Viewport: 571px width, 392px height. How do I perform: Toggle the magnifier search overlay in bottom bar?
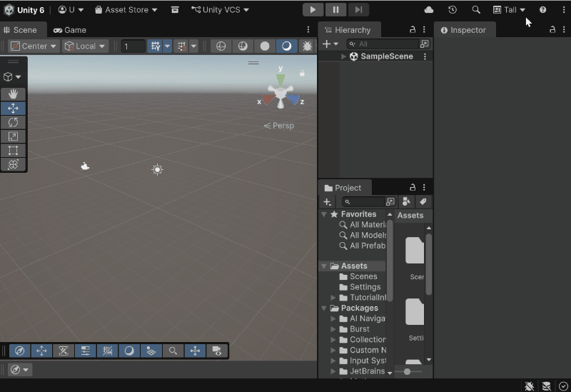[173, 351]
